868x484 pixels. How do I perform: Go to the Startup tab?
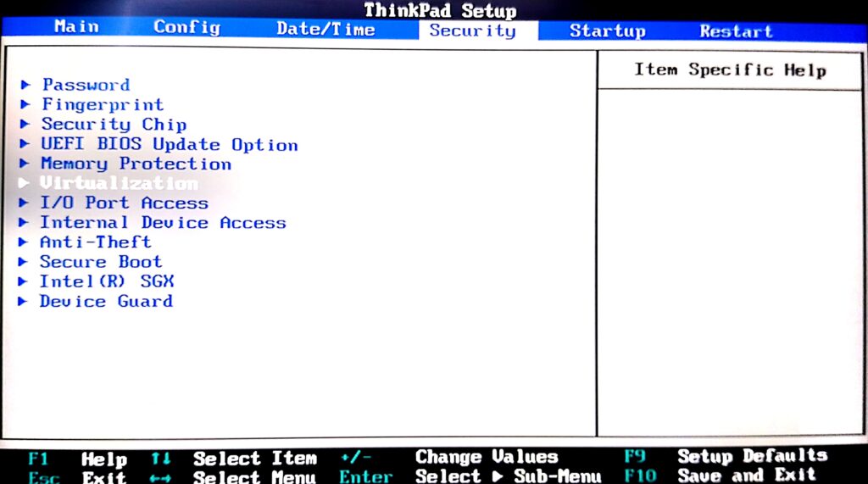click(607, 31)
